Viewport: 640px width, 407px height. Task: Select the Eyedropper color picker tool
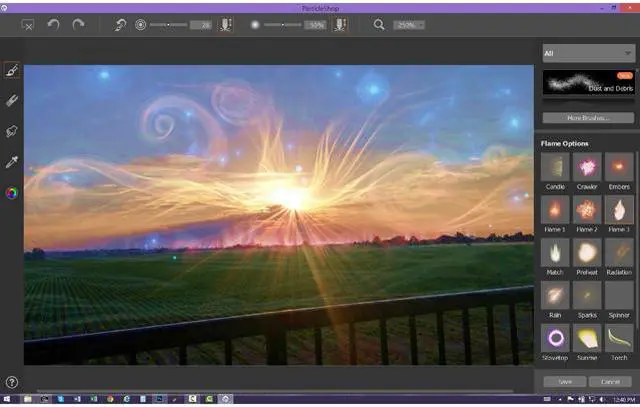(11, 162)
